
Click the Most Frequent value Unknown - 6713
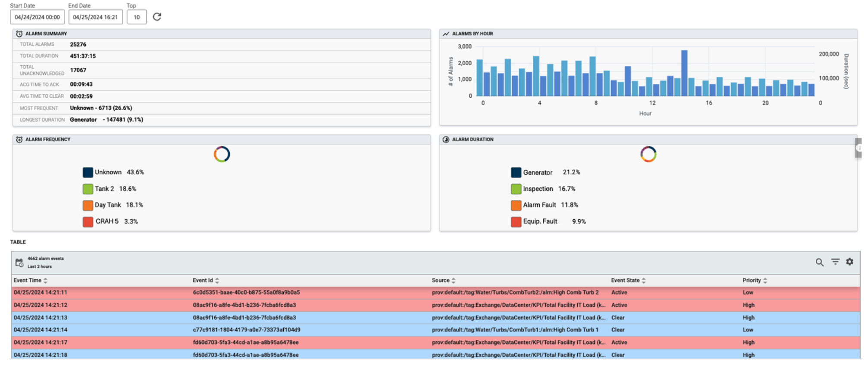tap(101, 108)
